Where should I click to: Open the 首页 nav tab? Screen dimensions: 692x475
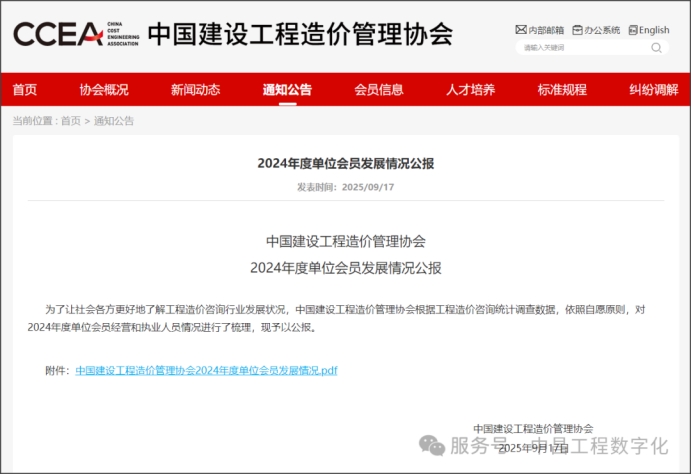pyautogui.click(x=25, y=90)
